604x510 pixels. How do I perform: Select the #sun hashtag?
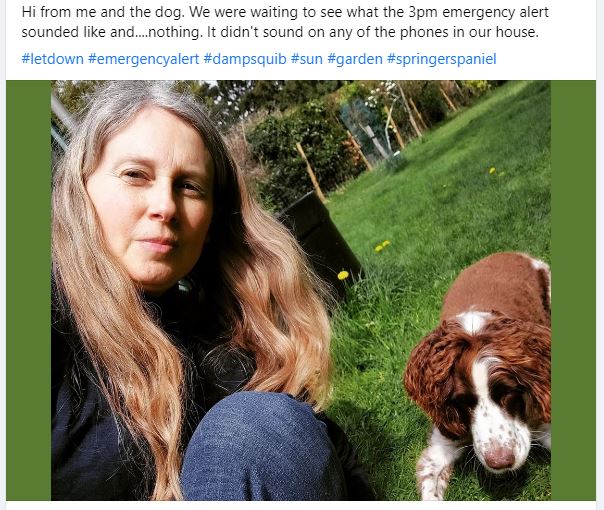click(x=307, y=59)
